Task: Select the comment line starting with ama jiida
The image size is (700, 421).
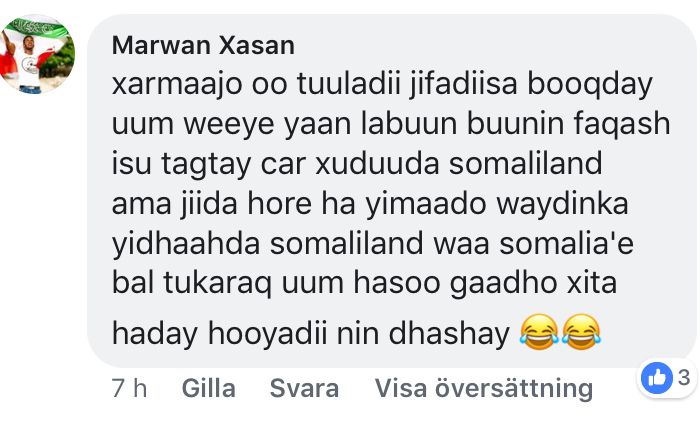Action: point(370,204)
